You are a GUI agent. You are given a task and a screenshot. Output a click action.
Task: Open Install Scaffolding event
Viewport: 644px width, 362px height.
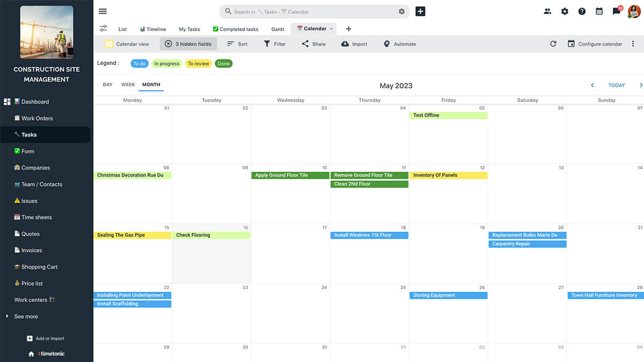133,304
